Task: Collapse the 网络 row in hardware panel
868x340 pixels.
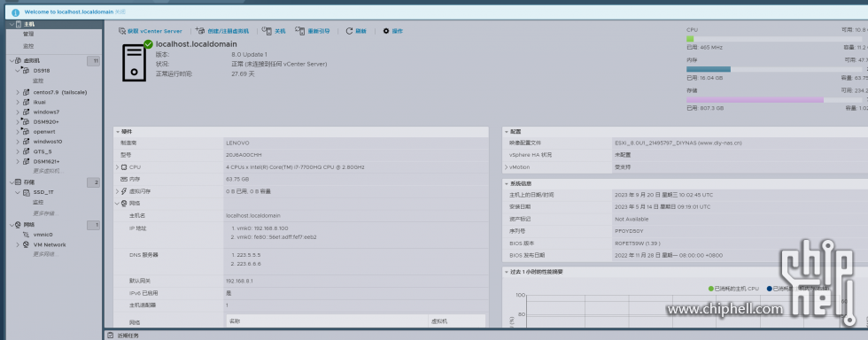Action: point(117,204)
